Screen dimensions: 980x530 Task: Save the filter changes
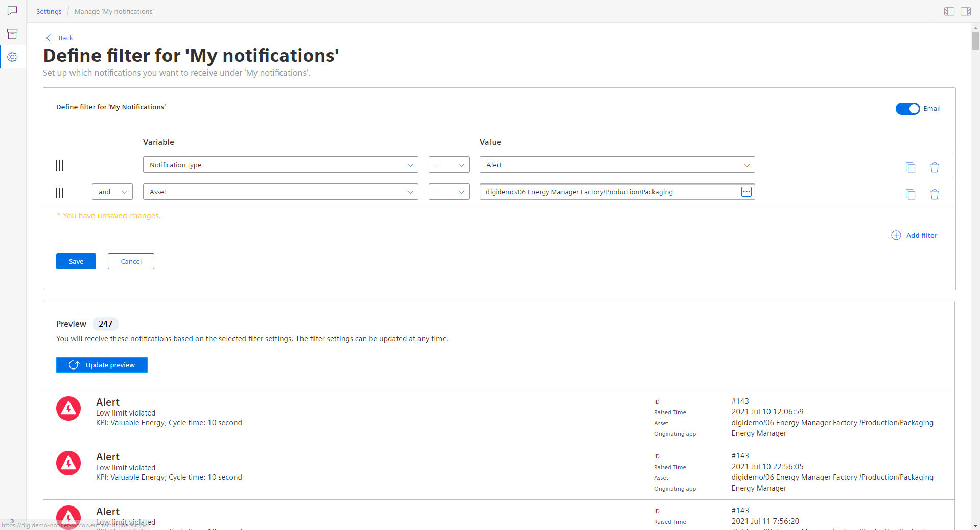click(76, 261)
